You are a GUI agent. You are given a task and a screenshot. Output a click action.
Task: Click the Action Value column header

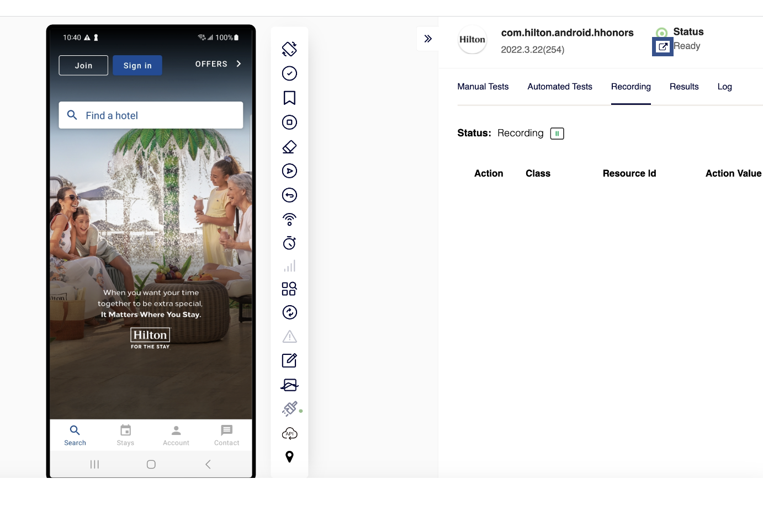733,173
